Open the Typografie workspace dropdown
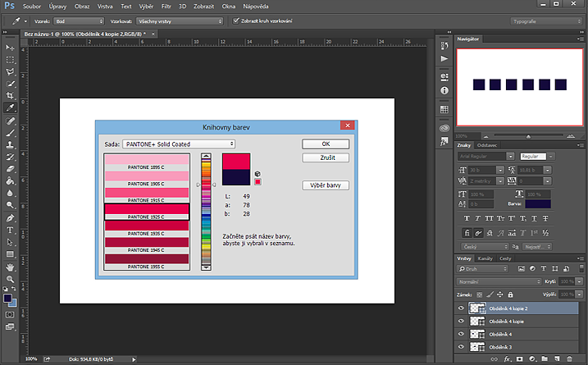 tap(546, 21)
